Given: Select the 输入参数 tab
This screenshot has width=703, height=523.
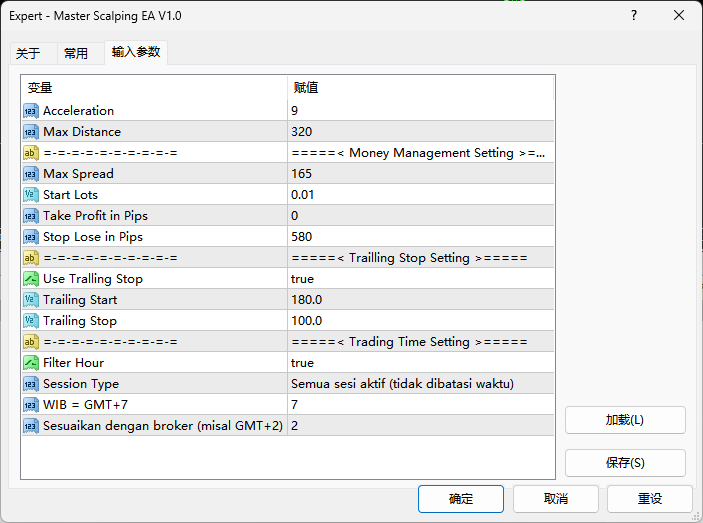Looking at the screenshot, I should (136, 52).
